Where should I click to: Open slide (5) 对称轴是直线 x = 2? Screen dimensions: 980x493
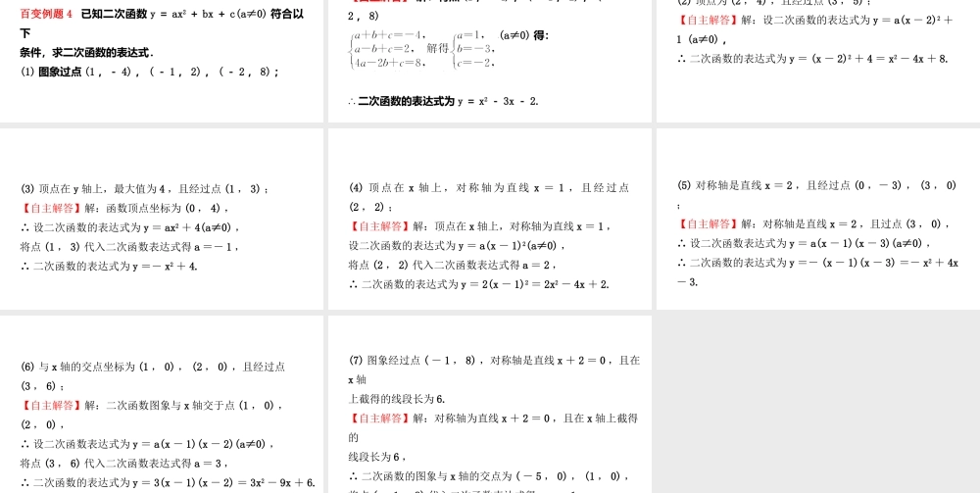[818, 219]
